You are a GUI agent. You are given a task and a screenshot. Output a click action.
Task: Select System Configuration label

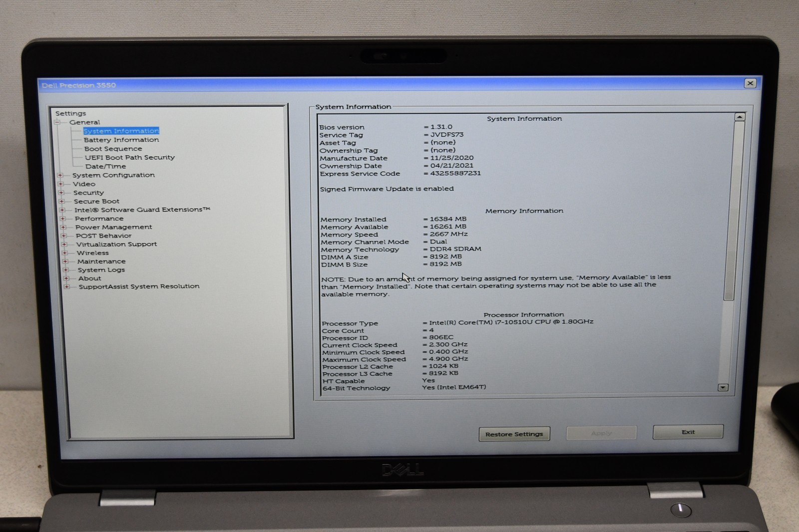(113, 175)
